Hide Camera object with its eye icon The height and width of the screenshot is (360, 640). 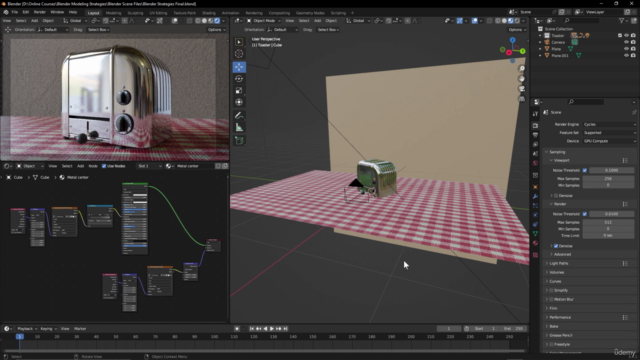pos(627,42)
